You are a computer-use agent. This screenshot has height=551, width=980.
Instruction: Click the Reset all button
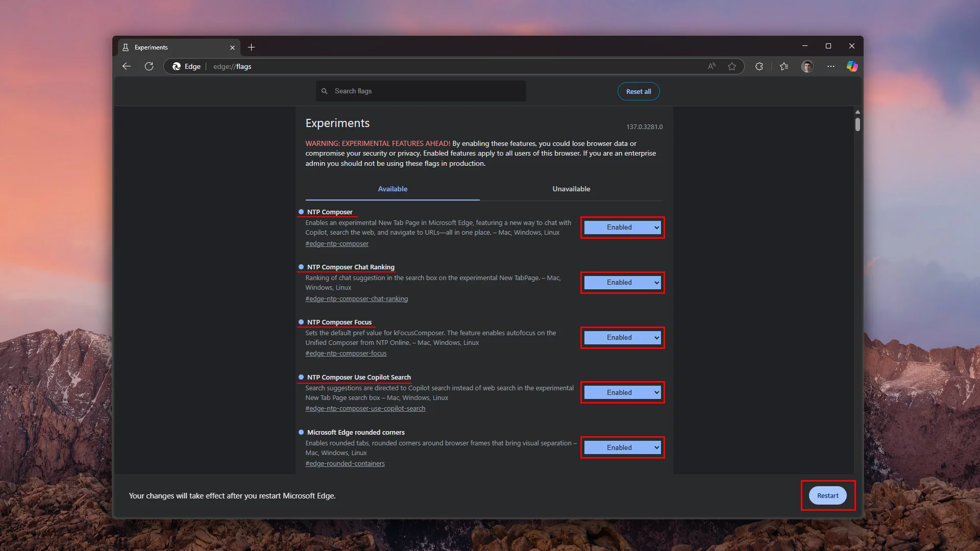pyautogui.click(x=639, y=92)
